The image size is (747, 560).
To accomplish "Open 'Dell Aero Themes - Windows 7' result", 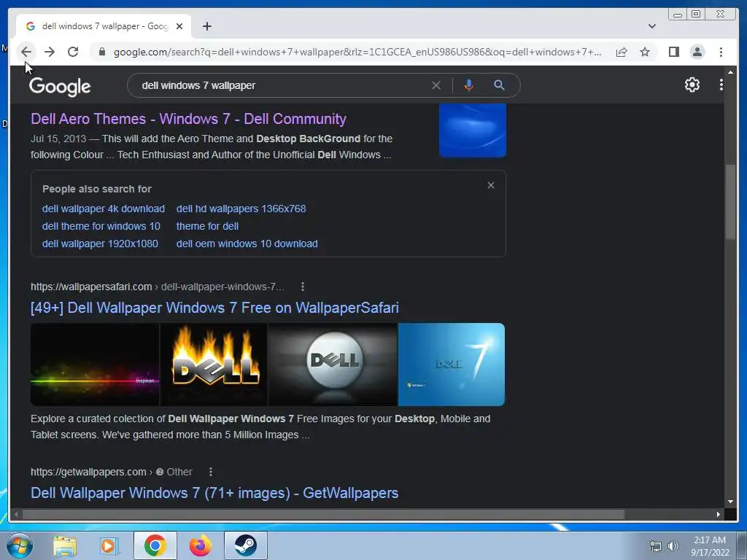I will [x=188, y=119].
